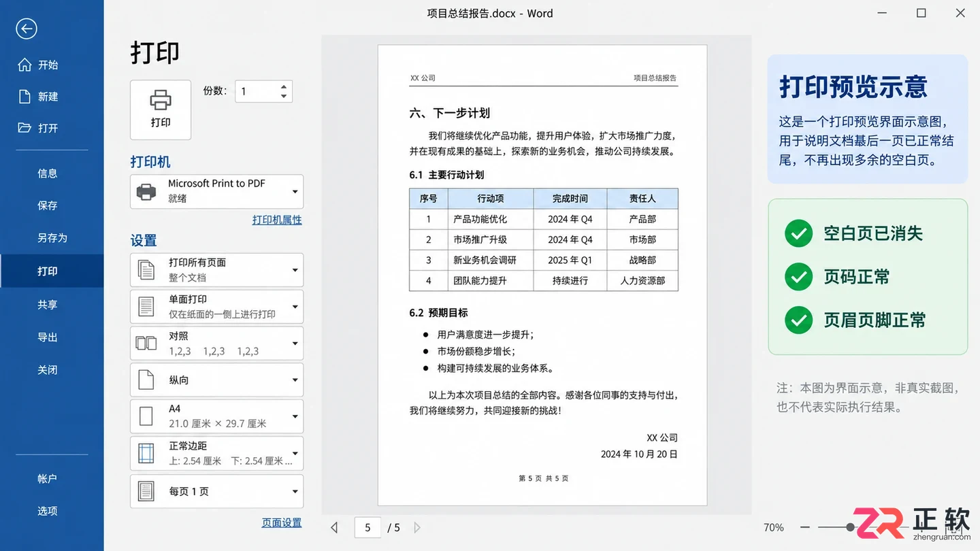
Task: Click the new document icon beside 新建
Action: (x=24, y=97)
